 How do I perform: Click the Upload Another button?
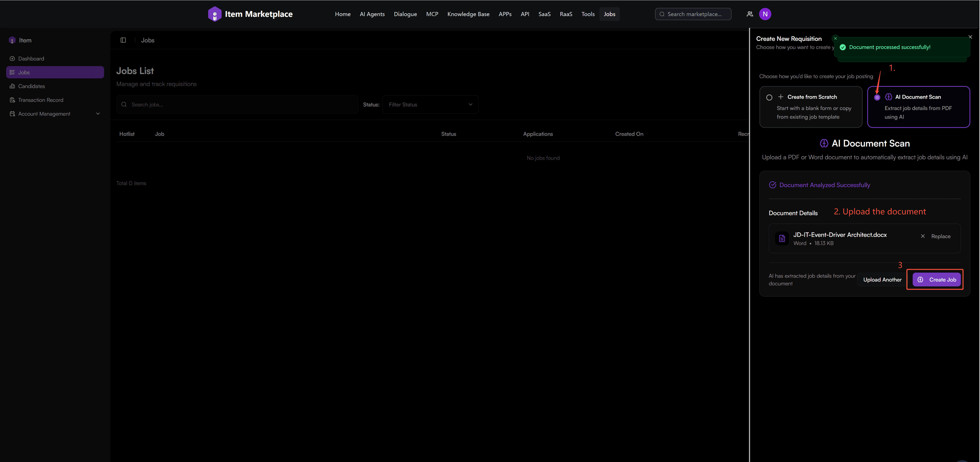tap(882, 280)
